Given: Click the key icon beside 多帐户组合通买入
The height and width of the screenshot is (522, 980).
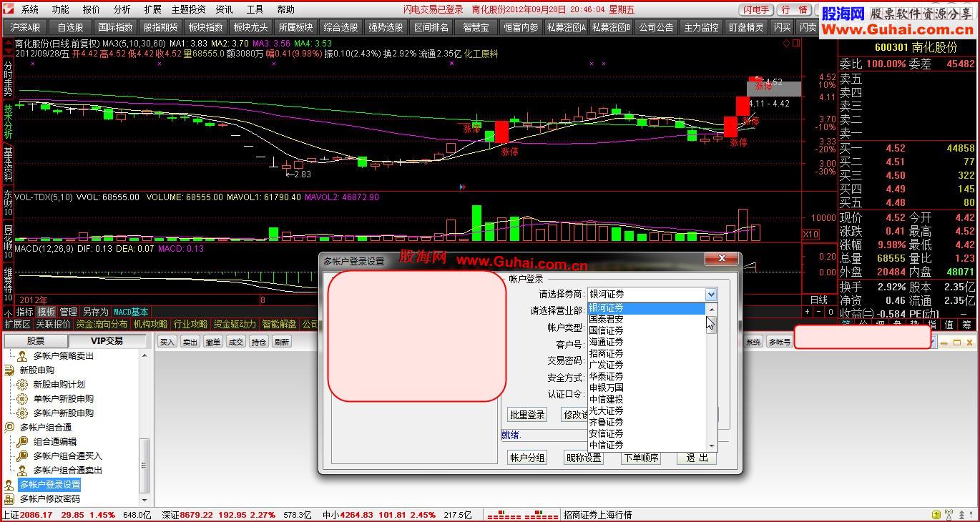Looking at the screenshot, I should [x=22, y=456].
